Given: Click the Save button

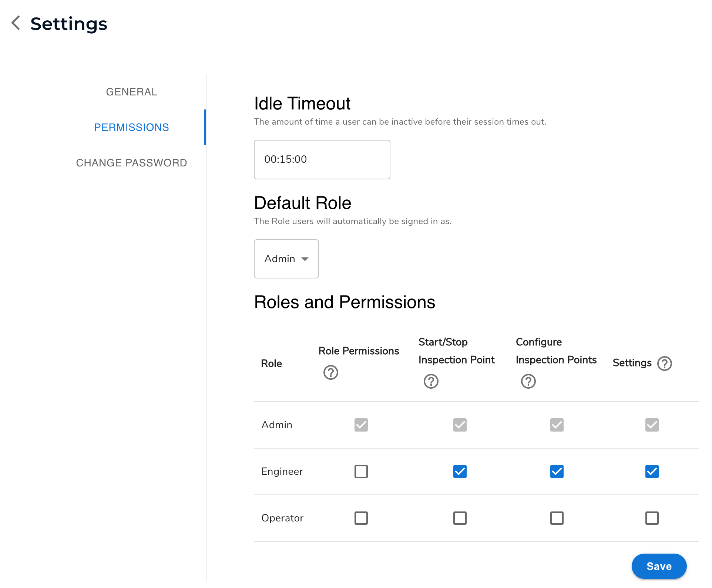Looking at the screenshot, I should (659, 566).
